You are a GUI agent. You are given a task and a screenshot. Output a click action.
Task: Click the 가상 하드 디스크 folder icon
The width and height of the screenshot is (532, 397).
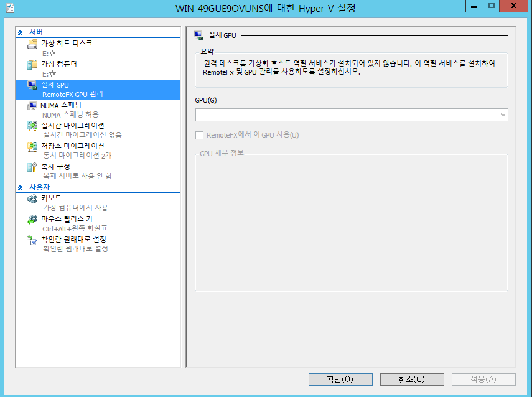pos(32,44)
